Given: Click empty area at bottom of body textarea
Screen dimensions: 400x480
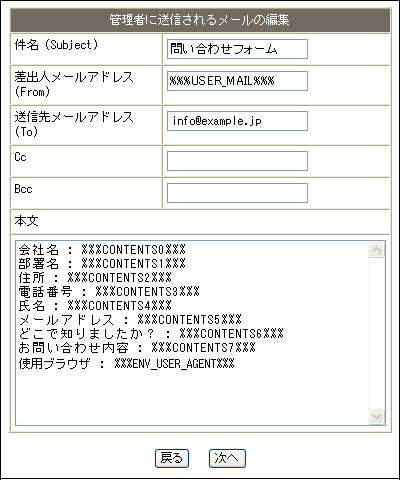Looking at the screenshot, I should click(192, 398).
